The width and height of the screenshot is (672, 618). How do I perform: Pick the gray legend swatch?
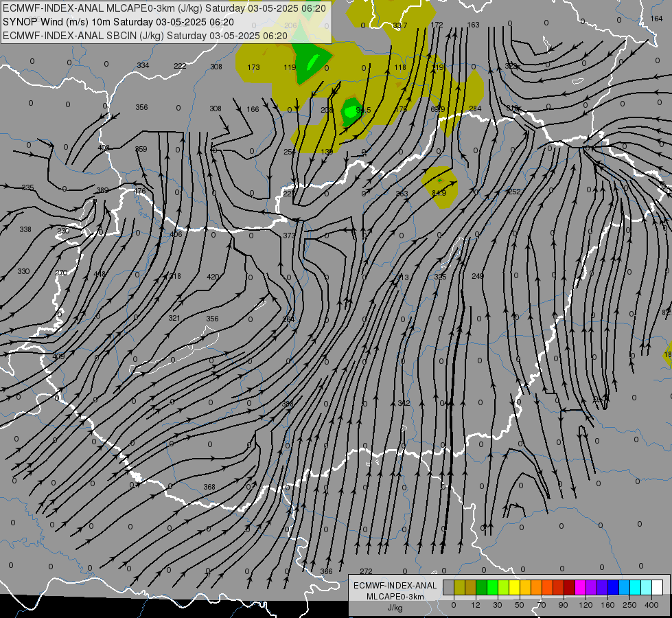(448, 587)
